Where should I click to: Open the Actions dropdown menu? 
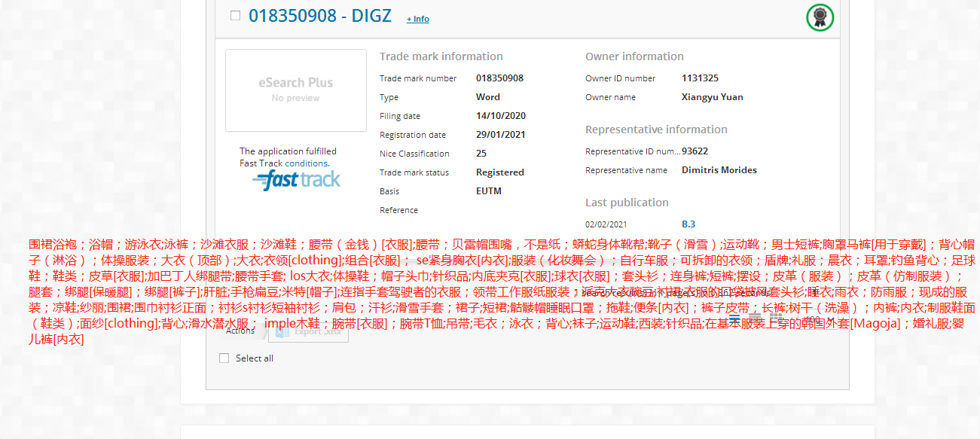click(241, 331)
